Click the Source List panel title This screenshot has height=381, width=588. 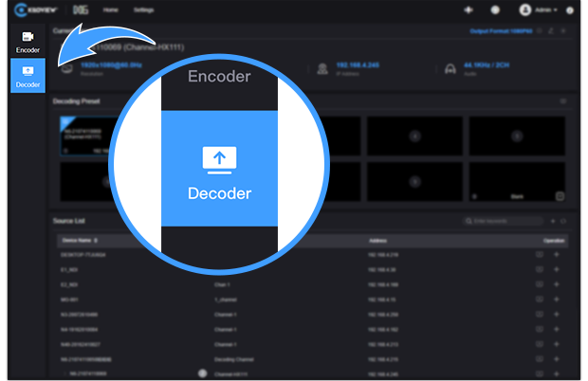pyautogui.click(x=68, y=221)
